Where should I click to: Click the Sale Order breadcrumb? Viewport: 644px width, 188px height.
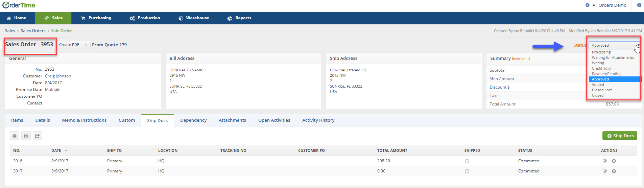coord(62,31)
